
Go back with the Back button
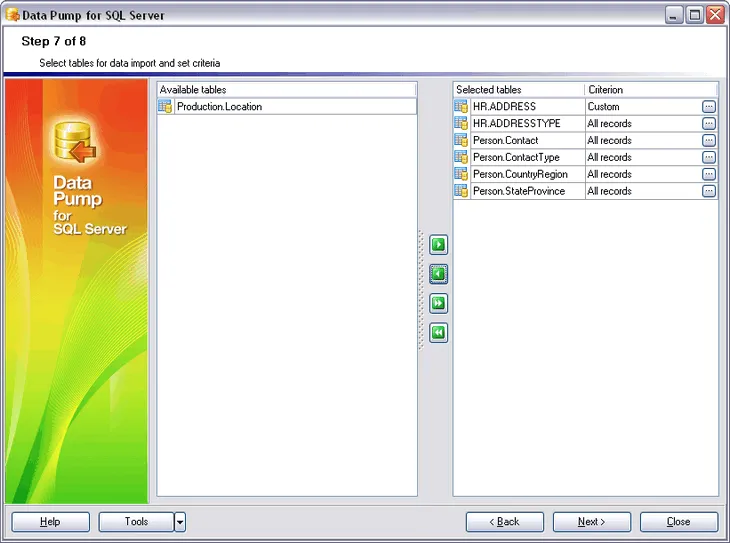pos(505,522)
